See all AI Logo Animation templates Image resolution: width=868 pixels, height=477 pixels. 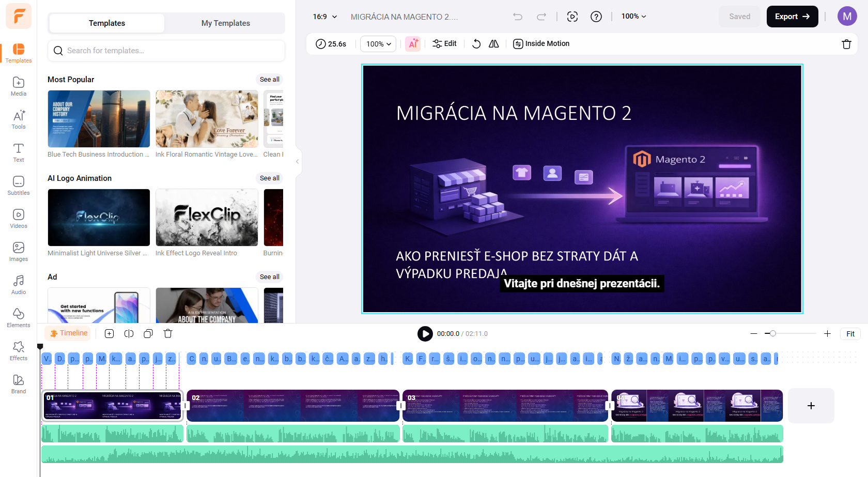pyautogui.click(x=269, y=178)
